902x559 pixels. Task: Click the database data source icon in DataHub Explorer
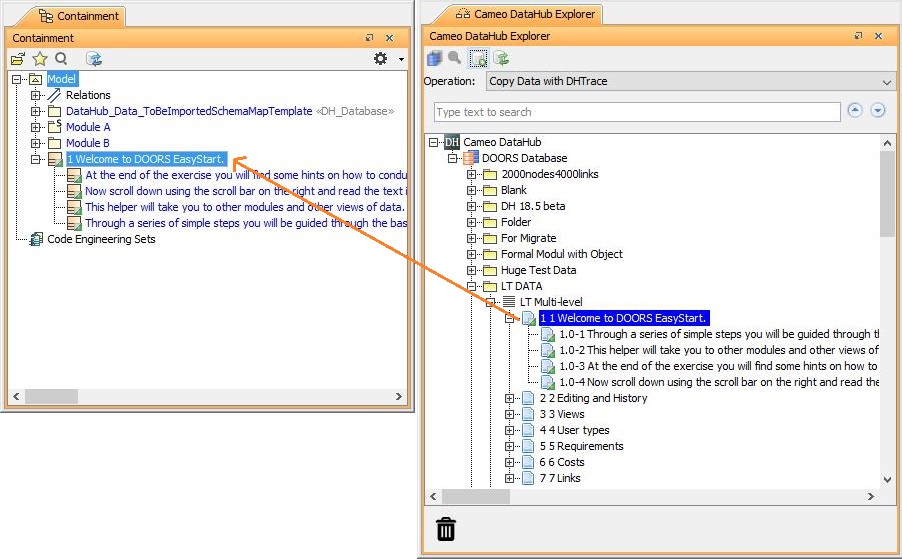[435, 58]
